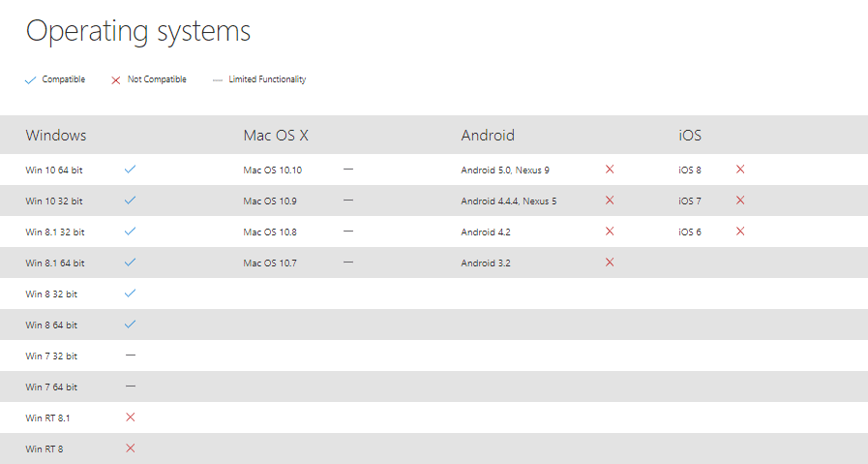
Task: Click the checkmark beside Win 8.1 32 bit
Action: [x=131, y=232]
